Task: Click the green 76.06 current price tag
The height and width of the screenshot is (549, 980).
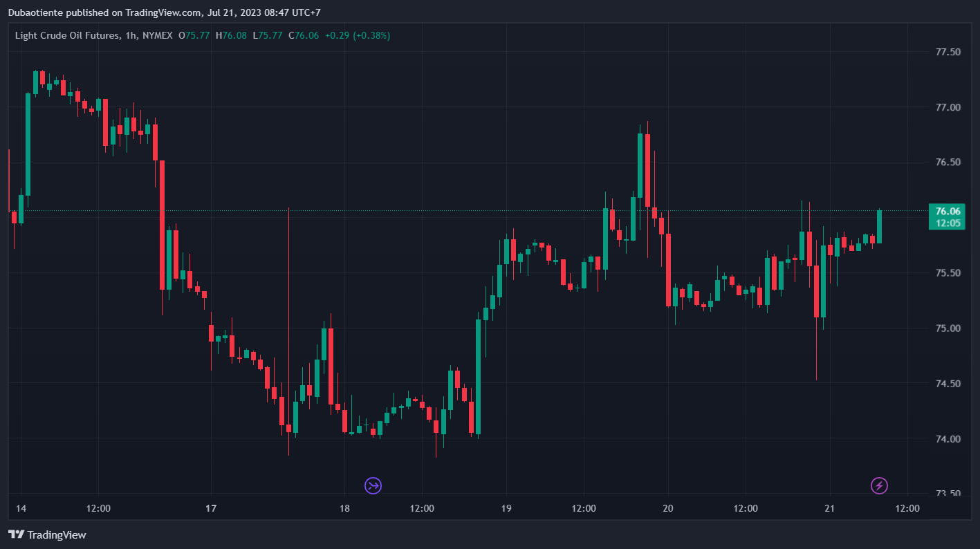Action: 947,216
